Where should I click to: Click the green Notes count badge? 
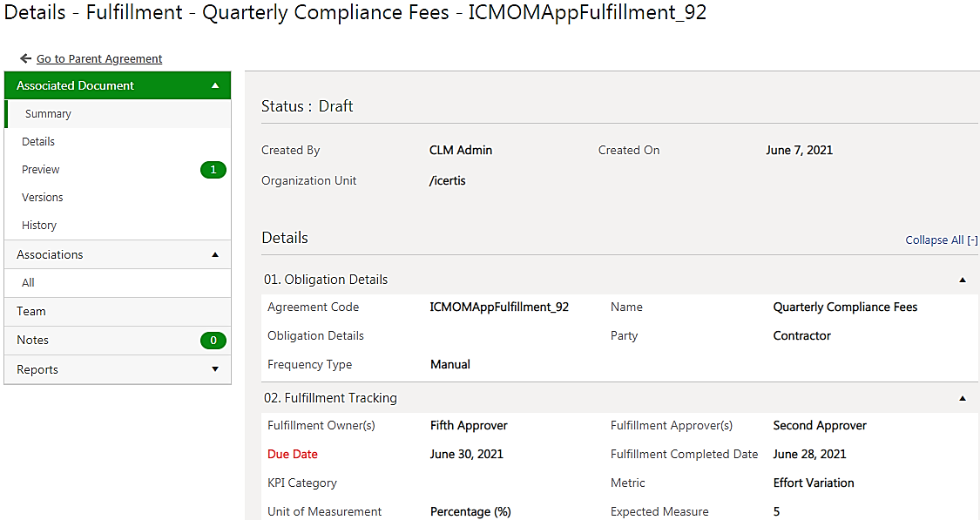[213, 341]
